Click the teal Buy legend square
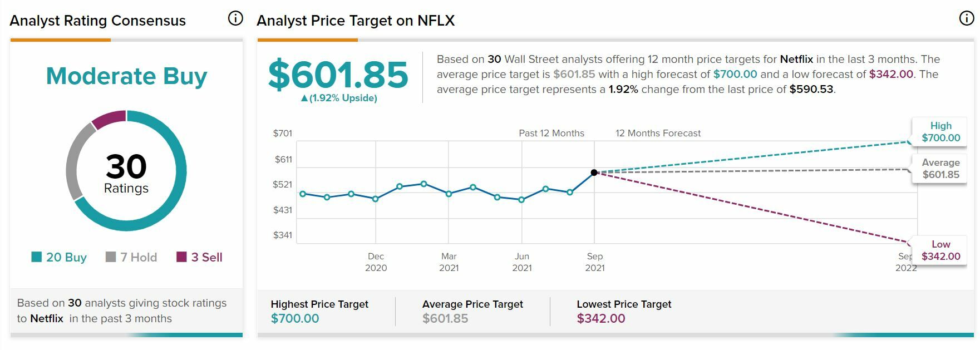This screenshot has width=980, height=350. tap(37, 257)
